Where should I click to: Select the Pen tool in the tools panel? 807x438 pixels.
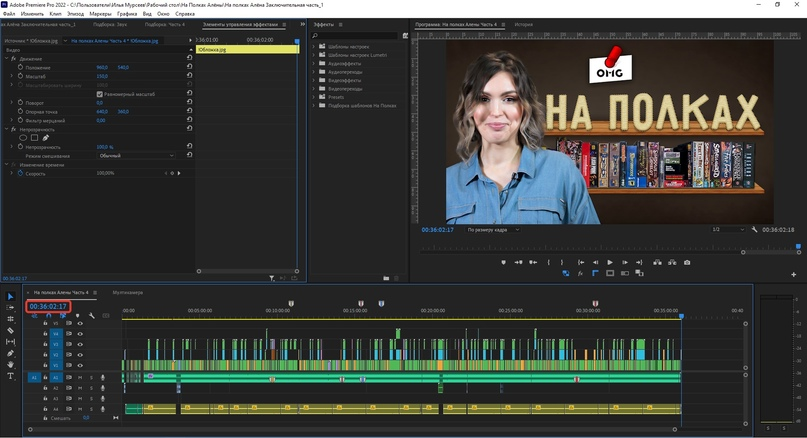[11, 353]
